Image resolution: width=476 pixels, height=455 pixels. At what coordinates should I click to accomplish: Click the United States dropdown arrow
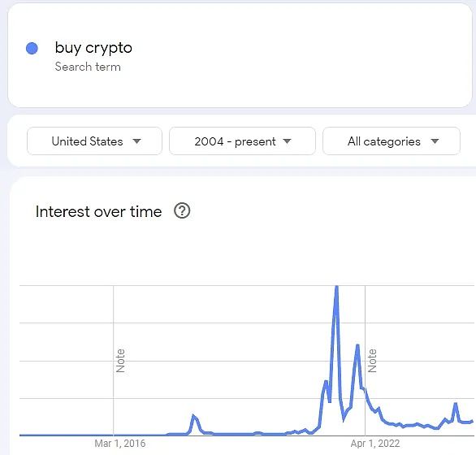(x=137, y=141)
